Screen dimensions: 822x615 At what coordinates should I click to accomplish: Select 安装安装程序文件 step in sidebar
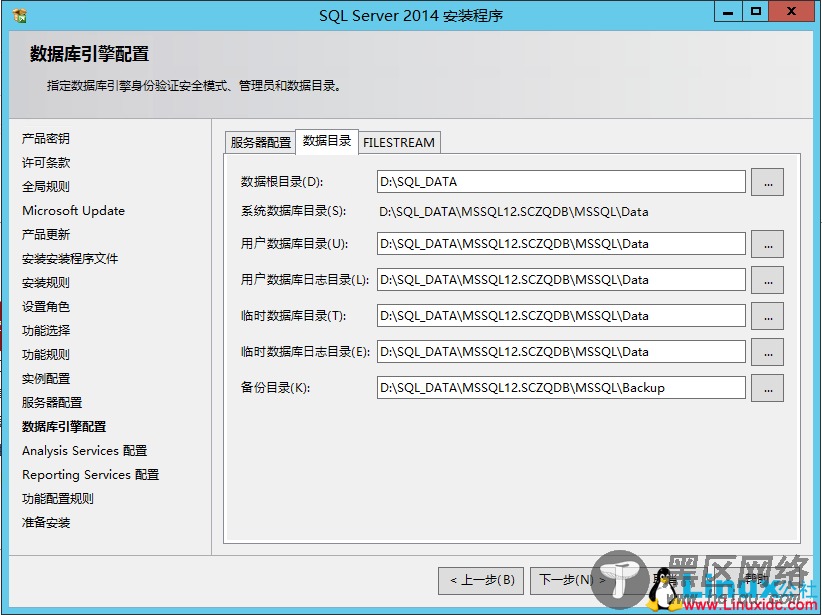click(70, 258)
